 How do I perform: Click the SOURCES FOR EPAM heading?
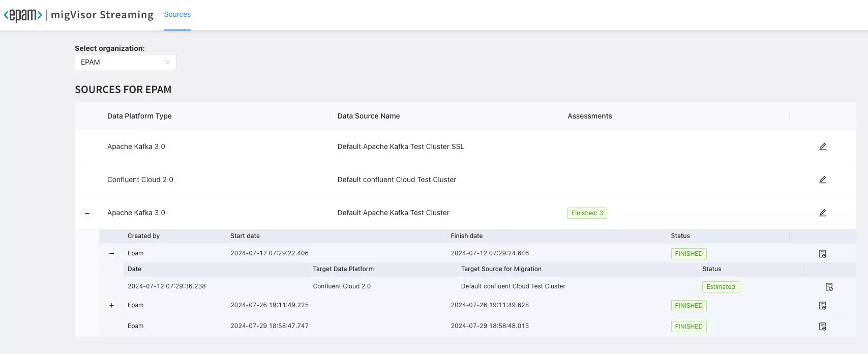pyautogui.click(x=123, y=90)
